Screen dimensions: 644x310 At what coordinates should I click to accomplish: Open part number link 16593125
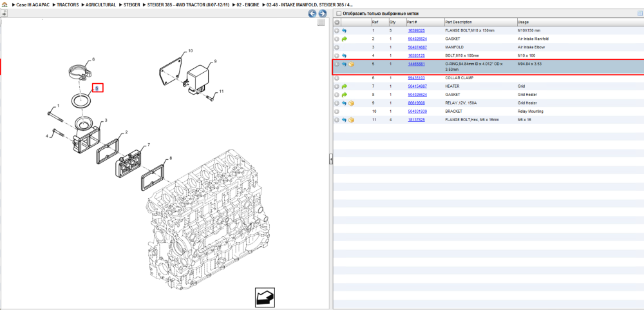416,55
